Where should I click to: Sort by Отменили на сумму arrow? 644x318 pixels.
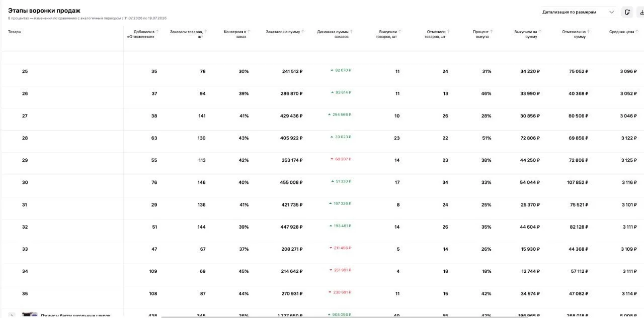[589, 32]
